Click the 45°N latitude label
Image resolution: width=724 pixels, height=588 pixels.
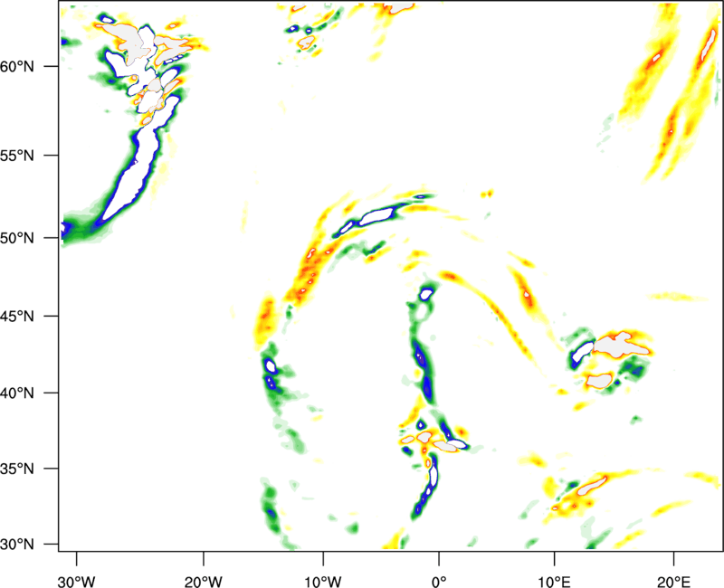click(17, 317)
